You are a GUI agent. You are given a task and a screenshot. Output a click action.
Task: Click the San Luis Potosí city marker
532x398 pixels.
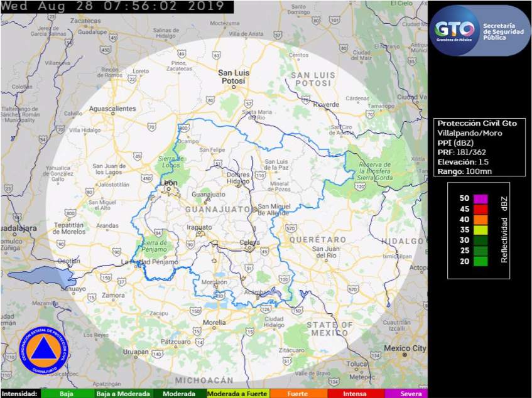pos(234,87)
